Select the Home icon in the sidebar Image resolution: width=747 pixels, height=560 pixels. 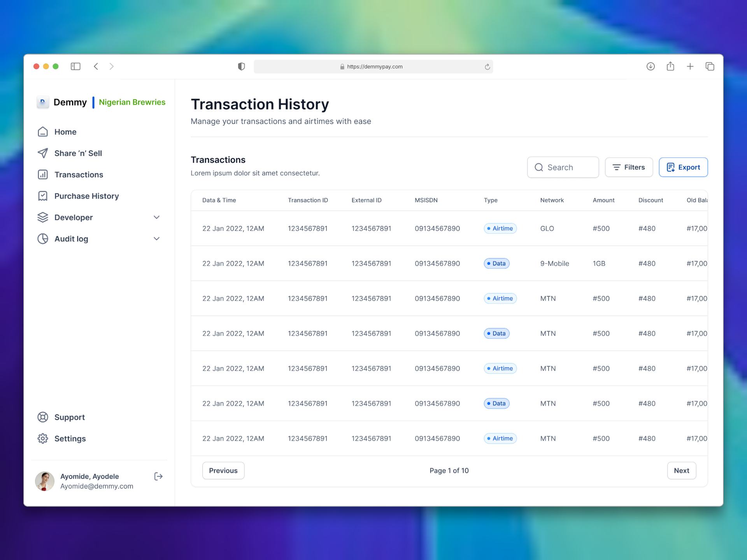(43, 131)
